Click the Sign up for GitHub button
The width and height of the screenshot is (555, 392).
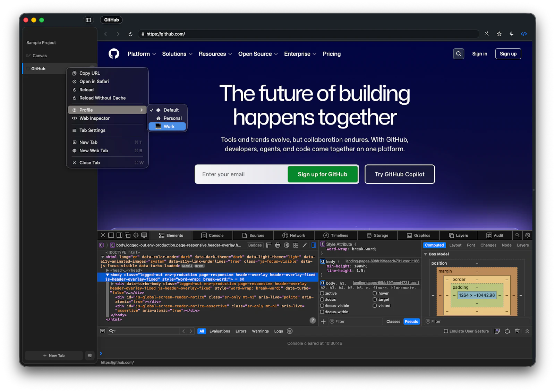pos(323,174)
